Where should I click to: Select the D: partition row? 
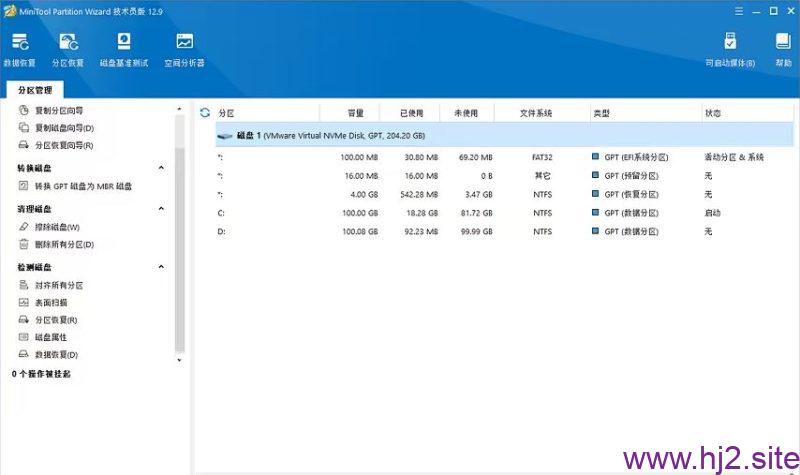tap(505, 231)
